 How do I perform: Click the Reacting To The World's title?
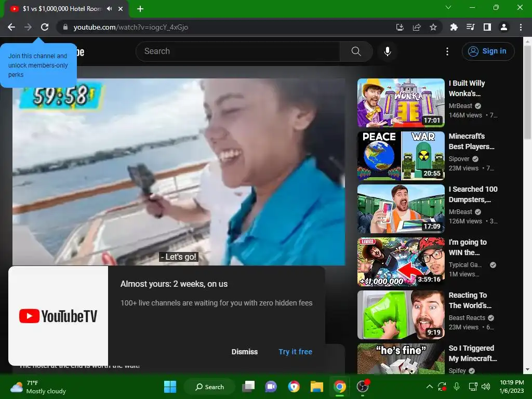pos(470,300)
